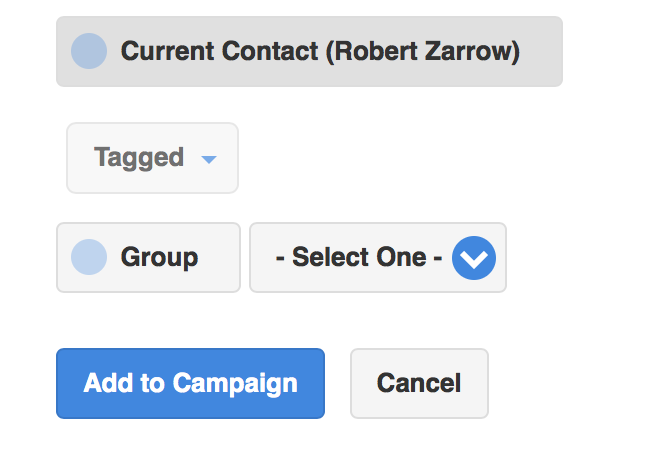Toggle the circle next to Robert Zarrow
The width and height of the screenshot is (658, 450).
pos(89,51)
